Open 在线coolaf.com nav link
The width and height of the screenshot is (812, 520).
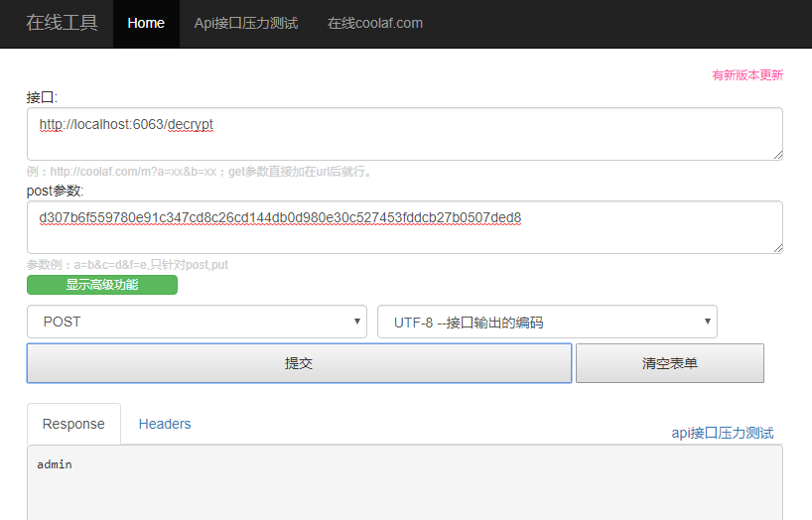coord(375,23)
